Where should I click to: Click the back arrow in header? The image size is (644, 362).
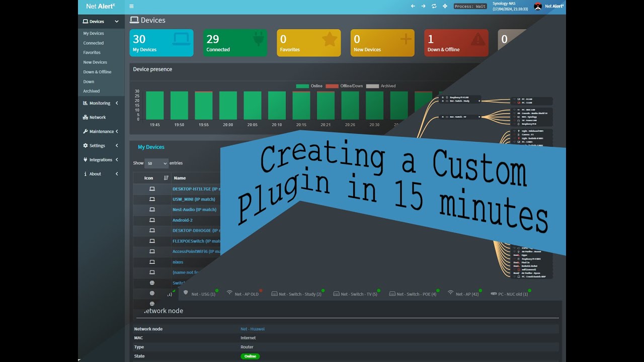413,6
